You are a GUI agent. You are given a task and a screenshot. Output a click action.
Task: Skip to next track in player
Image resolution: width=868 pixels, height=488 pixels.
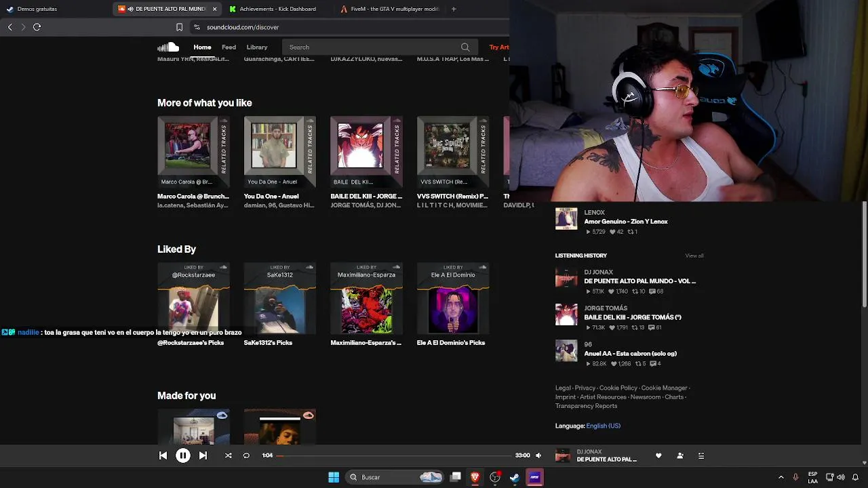(203, 455)
